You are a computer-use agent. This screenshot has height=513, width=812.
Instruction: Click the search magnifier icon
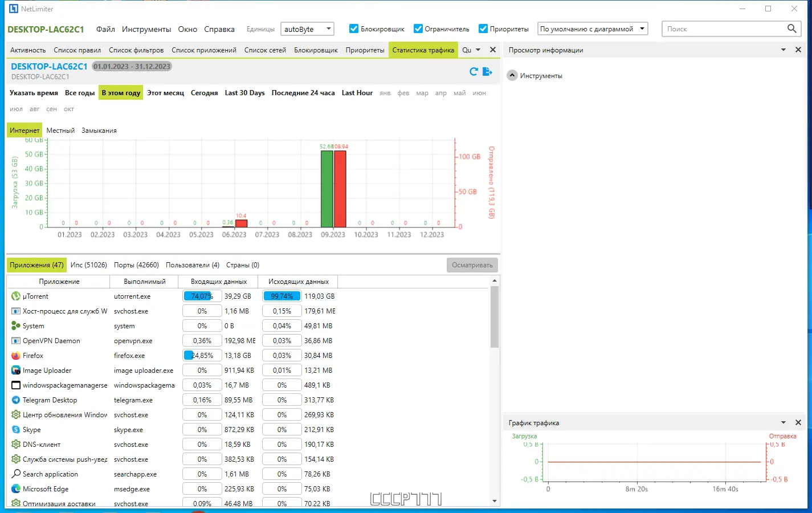tap(791, 28)
